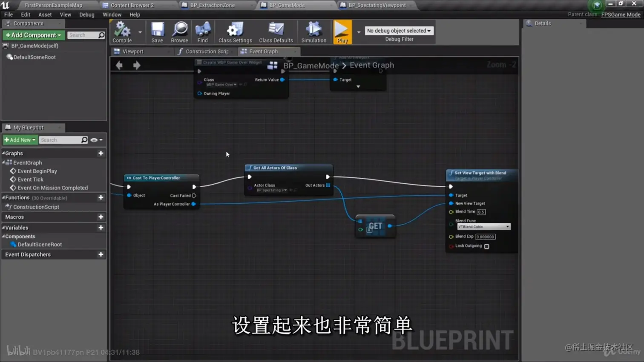Click the search magnifier in My Blueprint panel
The image size is (644, 362).
(x=84, y=140)
